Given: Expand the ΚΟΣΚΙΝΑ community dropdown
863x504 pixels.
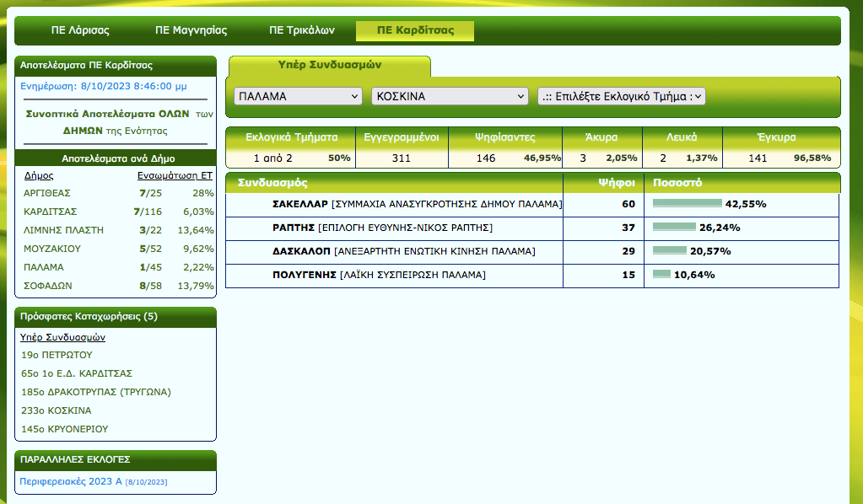Looking at the screenshot, I should coord(450,96).
